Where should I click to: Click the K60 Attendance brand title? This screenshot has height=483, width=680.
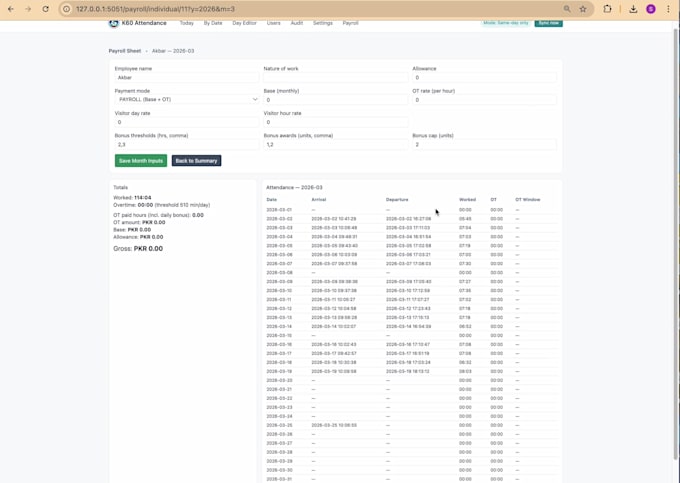(x=144, y=23)
